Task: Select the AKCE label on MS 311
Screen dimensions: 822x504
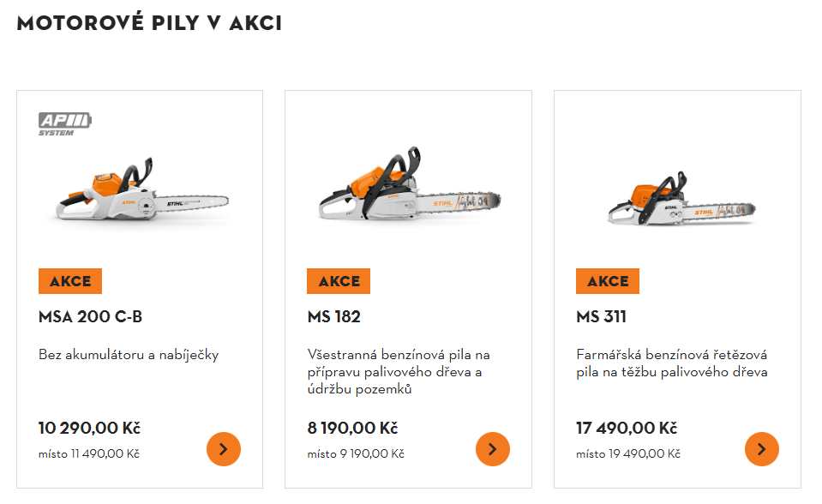Action: pyautogui.click(x=608, y=281)
